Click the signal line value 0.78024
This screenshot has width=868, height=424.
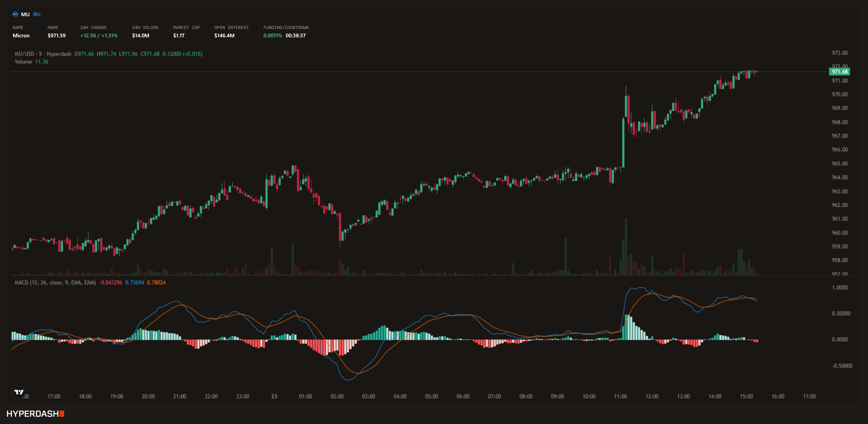point(156,283)
